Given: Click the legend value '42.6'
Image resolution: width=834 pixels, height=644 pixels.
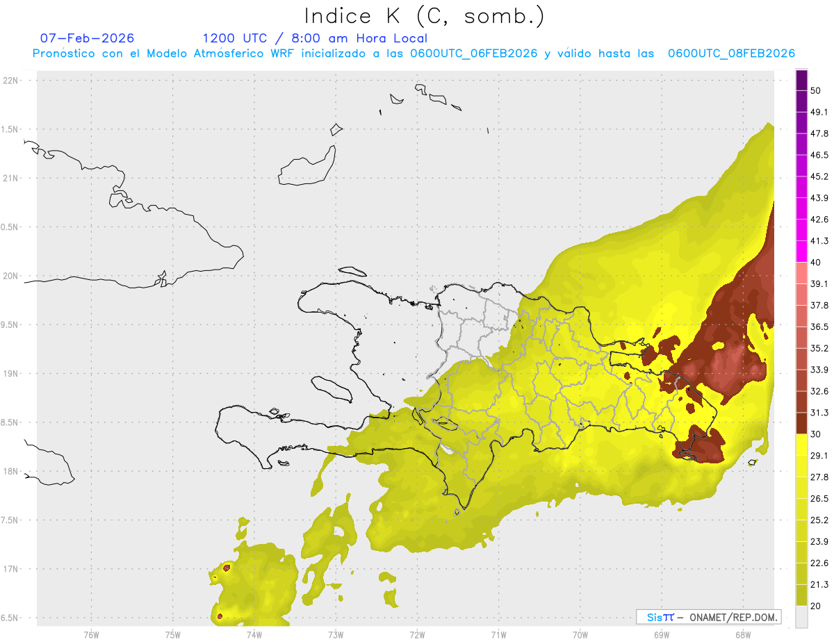Looking at the screenshot, I should pos(819,220).
